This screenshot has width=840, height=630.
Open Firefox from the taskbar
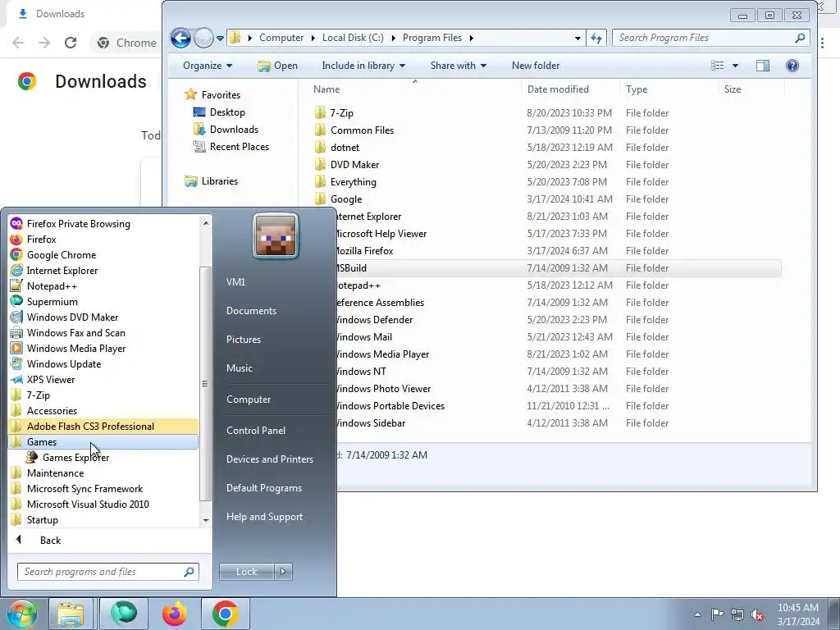click(x=175, y=614)
